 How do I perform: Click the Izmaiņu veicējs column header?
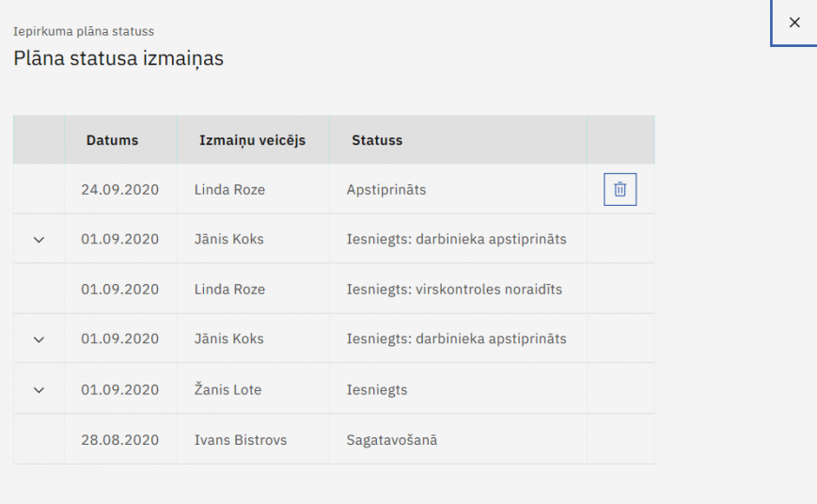[252, 140]
